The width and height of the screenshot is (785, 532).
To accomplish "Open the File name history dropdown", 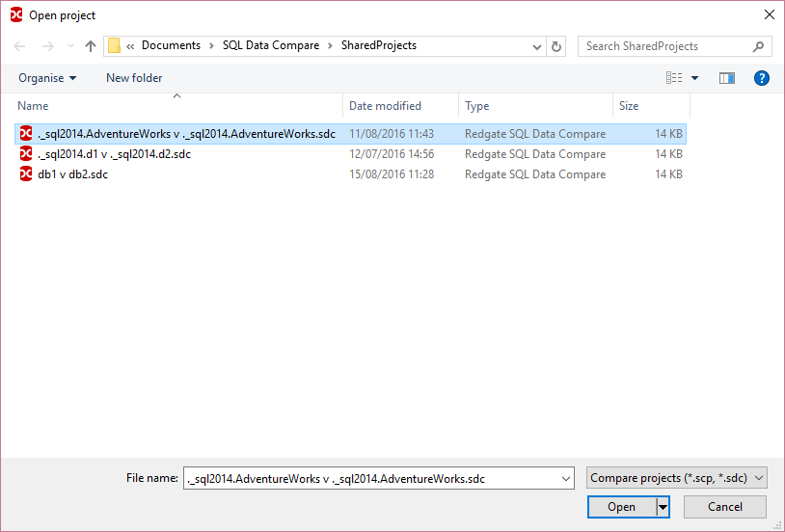I will tap(565, 478).
